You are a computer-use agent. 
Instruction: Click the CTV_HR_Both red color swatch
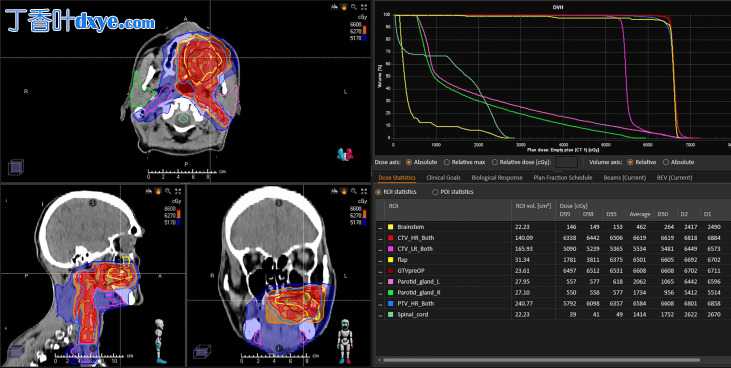click(390, 238)
